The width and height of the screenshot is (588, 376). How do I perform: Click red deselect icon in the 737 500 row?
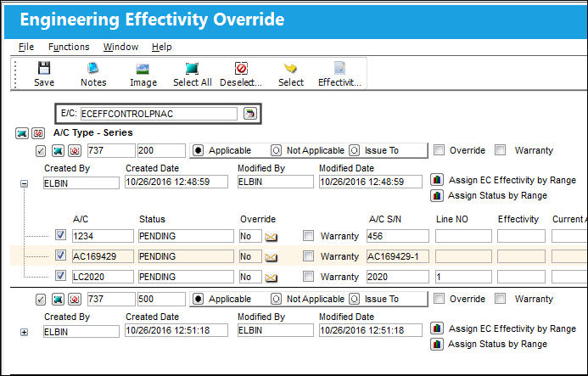coord(75,300)
